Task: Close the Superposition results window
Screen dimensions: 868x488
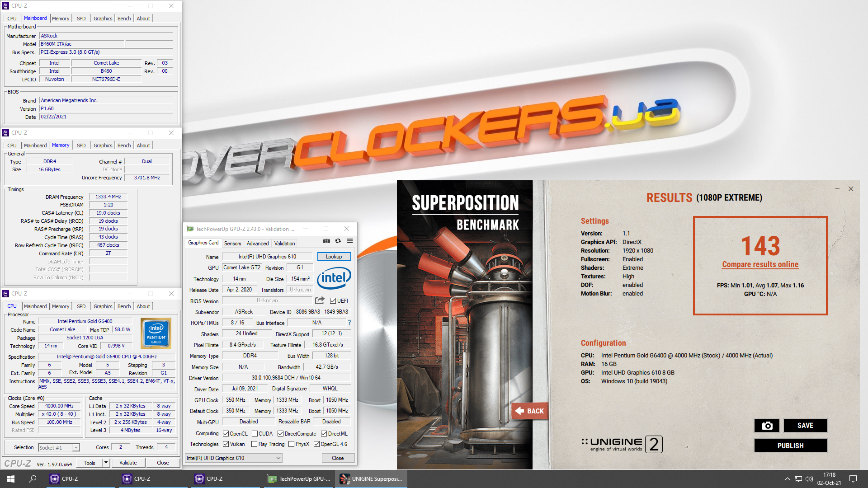Action: click(851, 189)
